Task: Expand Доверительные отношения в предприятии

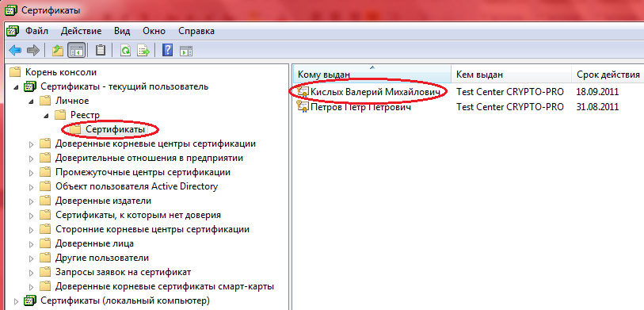Action: (x=31, y=159)
